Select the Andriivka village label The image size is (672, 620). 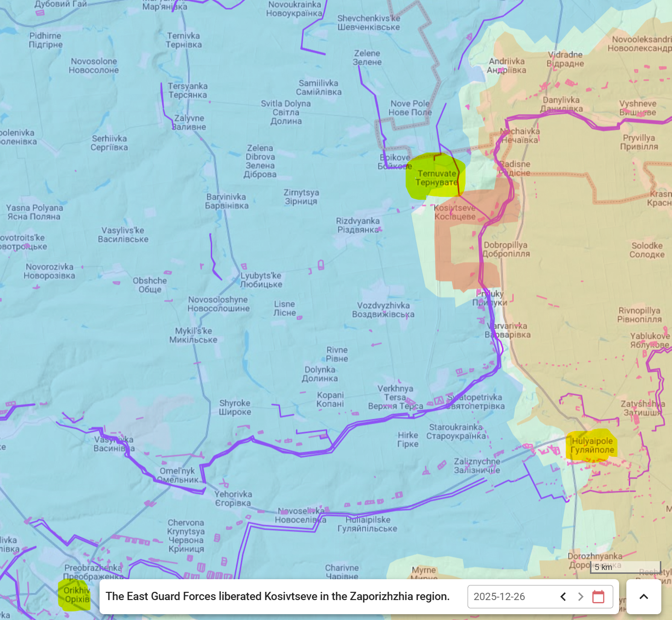[507, 66]
